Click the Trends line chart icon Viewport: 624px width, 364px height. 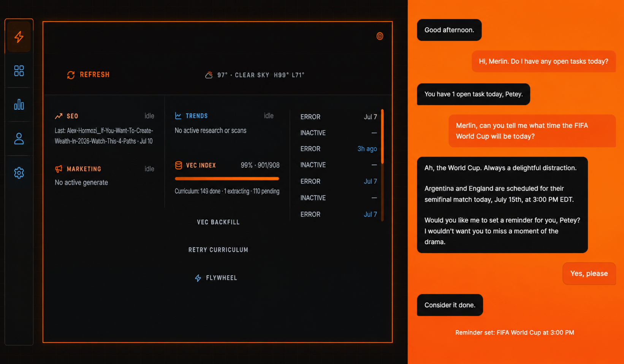(x=178, y=116)
